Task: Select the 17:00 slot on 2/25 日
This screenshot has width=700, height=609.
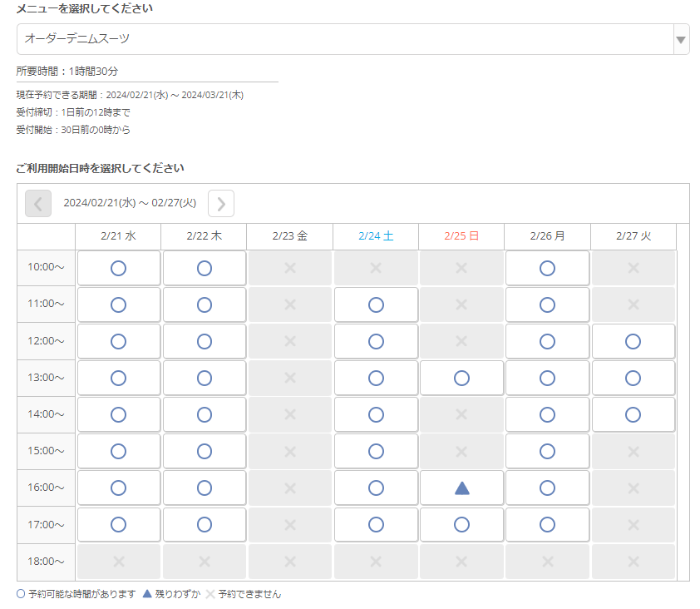Action: coord(461,524)
